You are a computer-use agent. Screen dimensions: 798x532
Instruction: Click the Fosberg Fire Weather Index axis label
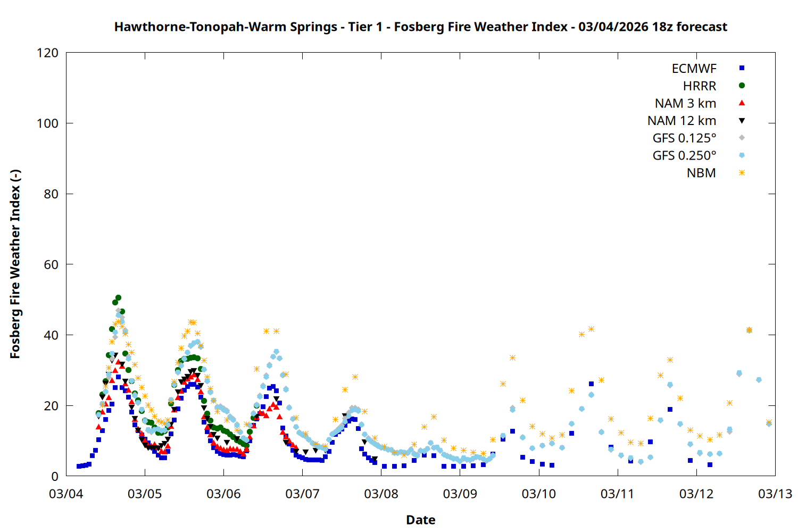tap(15, 264)
